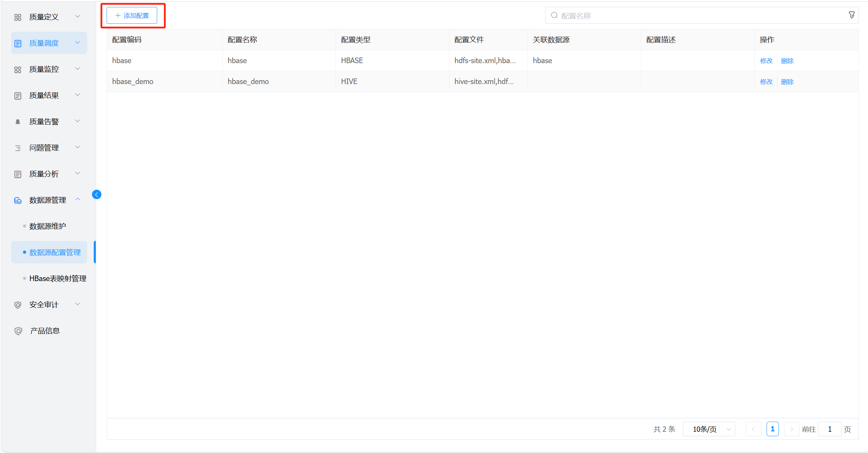Collapse the 数据源管理 submenu chevron
This screenshot has height=453, width=868.
(x=78, y=199)
